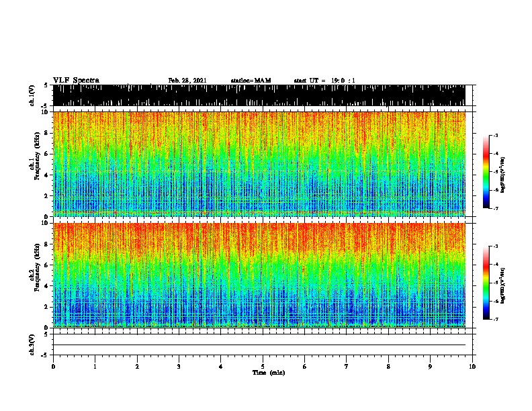Click inside the ch.1 spectrogram panel

[x=259, y=164]
